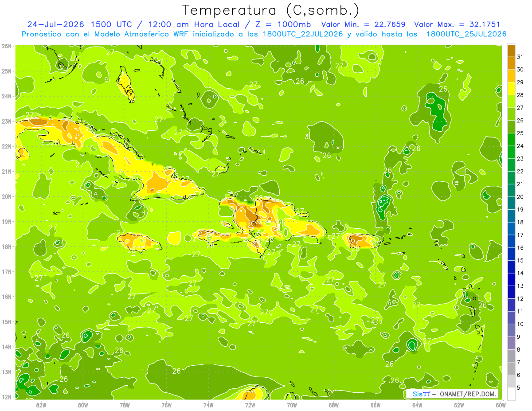Image resolution: width=532 pixels, height=411 pixels.
Task: Click the 72W longitude axis label
Action: (x=250, y=404)
